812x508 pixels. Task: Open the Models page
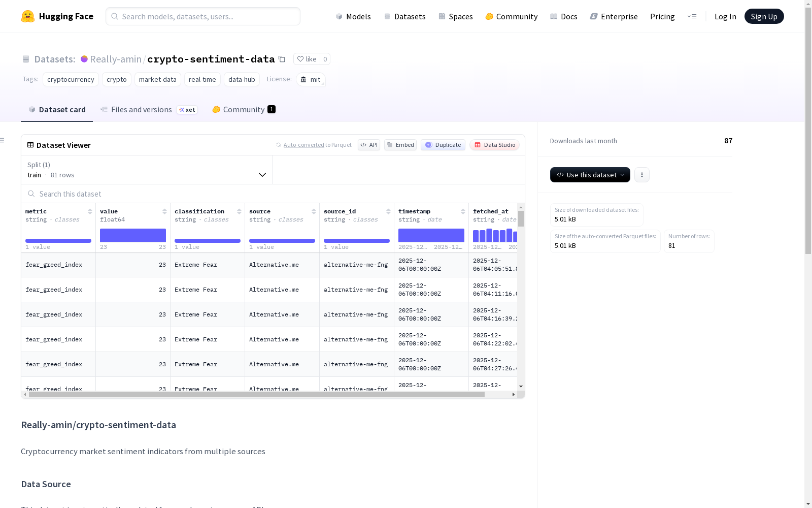pyautogui.click(x=353, y=16)
